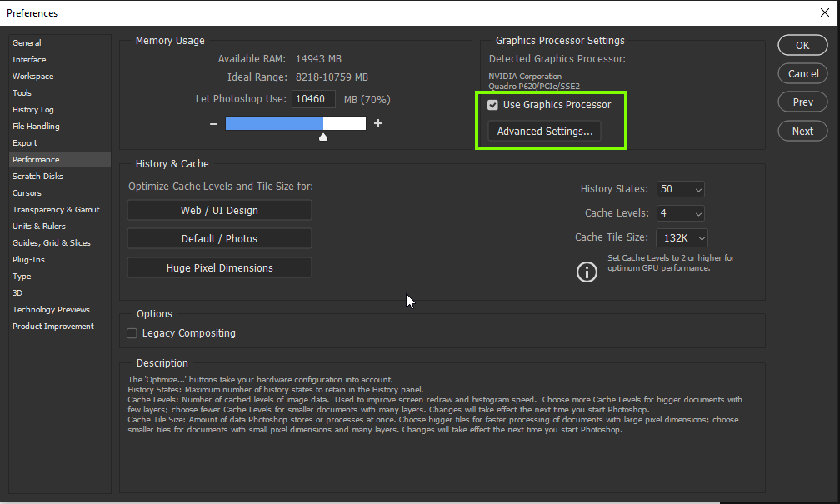This screenshot has width=840, height=504.
Task: Click the info icon near Cache Levels tip
Action: click(587, 272)
